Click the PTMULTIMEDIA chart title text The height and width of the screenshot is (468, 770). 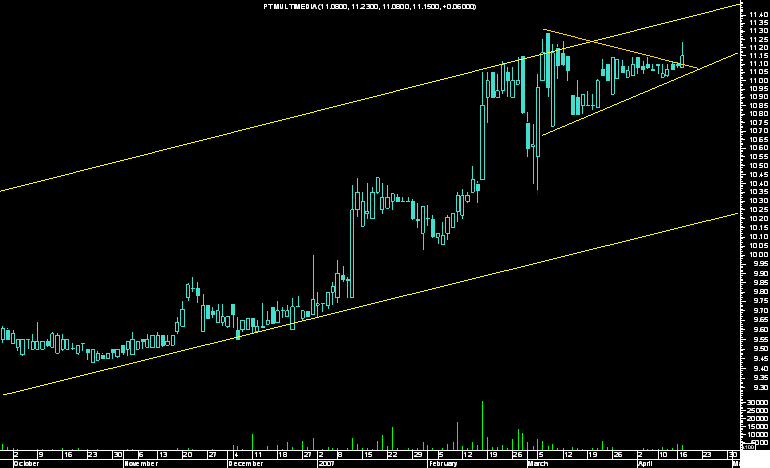[370, 6]
